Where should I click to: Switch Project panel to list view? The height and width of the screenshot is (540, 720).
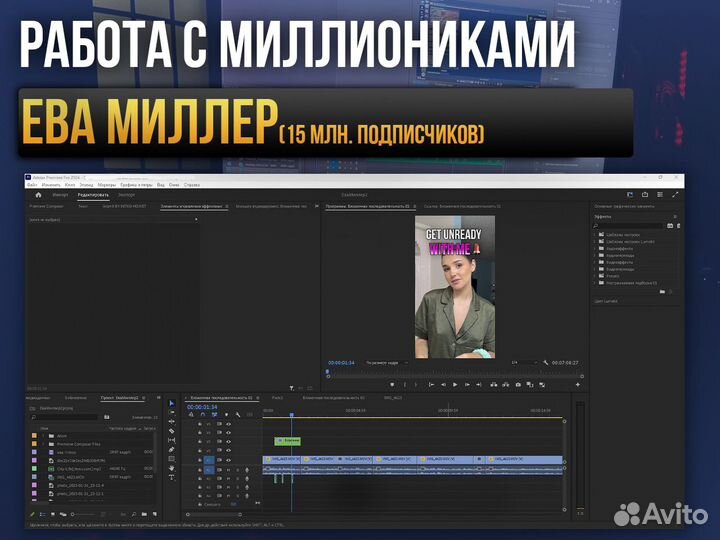click(42, 514)
